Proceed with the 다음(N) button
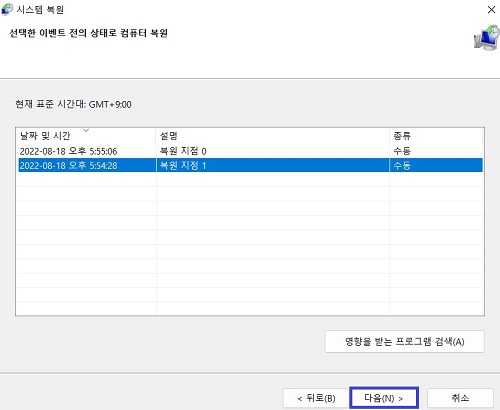Image resolution: width=500 pixels, height=410 pixels. point(384,398)
